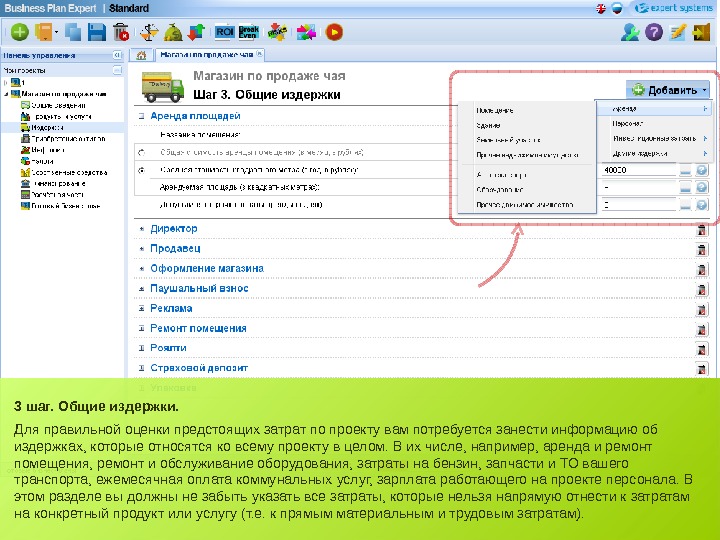Image resolution: width=720 pixels, height=540 pixels.
Task: Expand the Оформление магазина section
Action: point(141,269)
